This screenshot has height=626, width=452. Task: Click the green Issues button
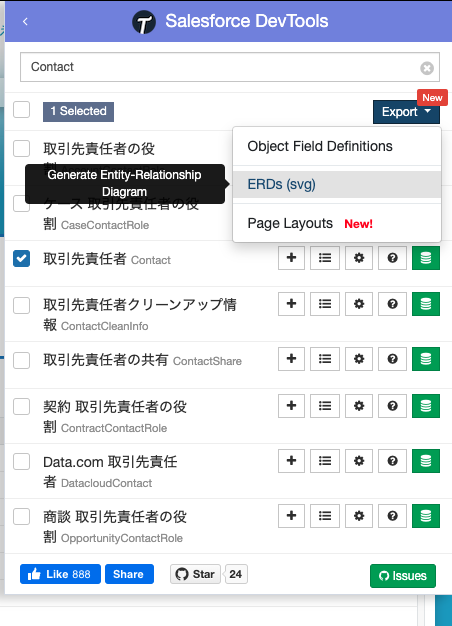(403, 576)
